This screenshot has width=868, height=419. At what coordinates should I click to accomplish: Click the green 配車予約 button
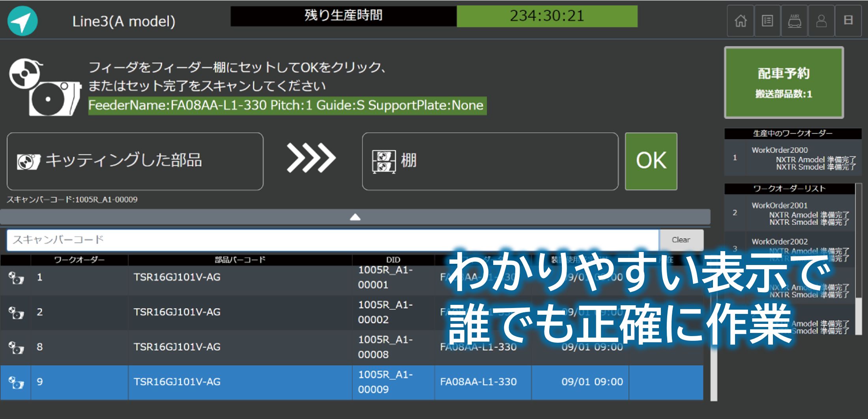(x=784, y=83)
